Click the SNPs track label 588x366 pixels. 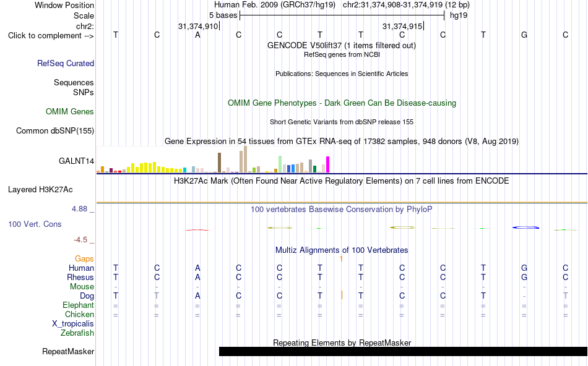[84, 92]
